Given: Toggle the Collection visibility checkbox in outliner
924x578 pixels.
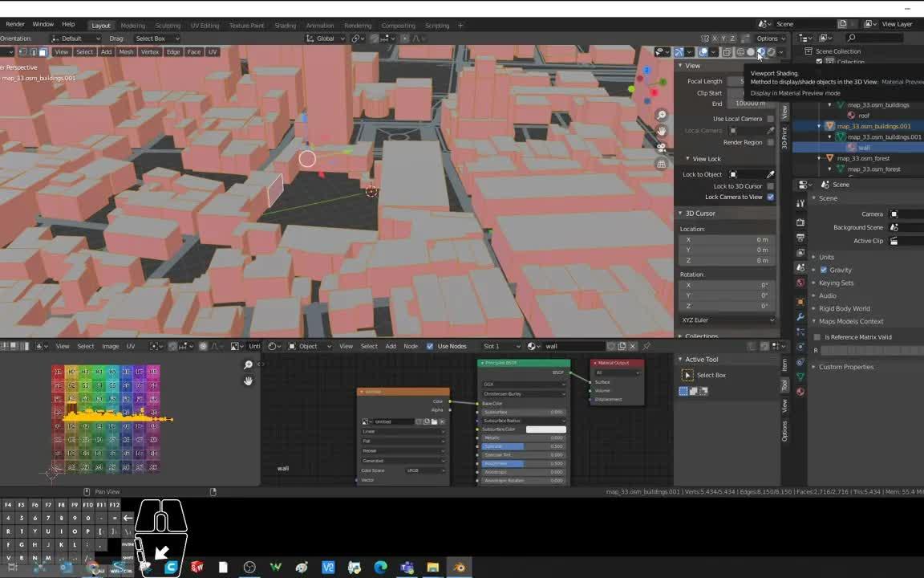Looking at the screenshot, I should (x=819, y=62).
